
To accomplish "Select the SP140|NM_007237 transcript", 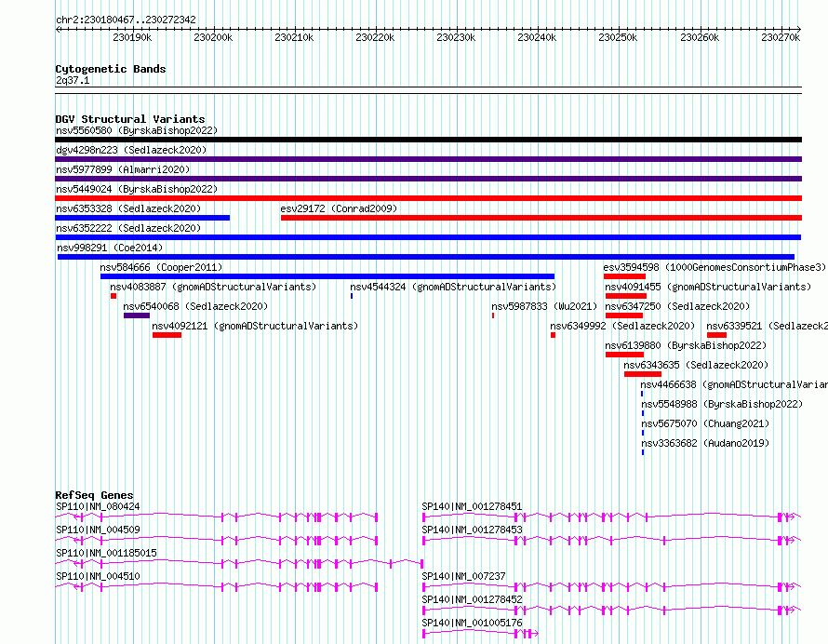I will coord(612,586).
